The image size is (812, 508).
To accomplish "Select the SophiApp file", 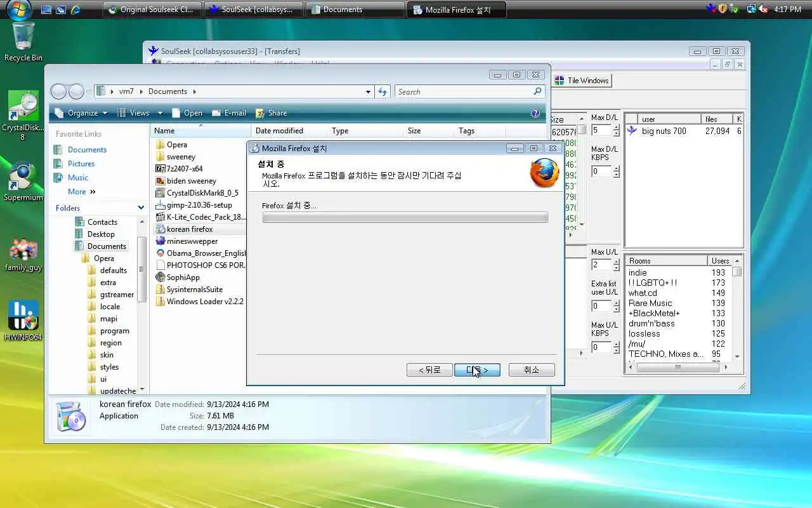I will [x=178, y=277].
